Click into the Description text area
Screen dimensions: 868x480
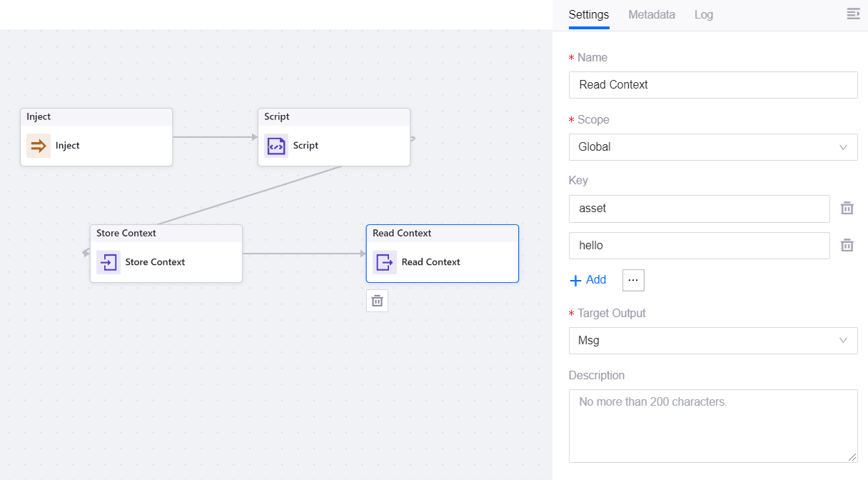point(712,426)
